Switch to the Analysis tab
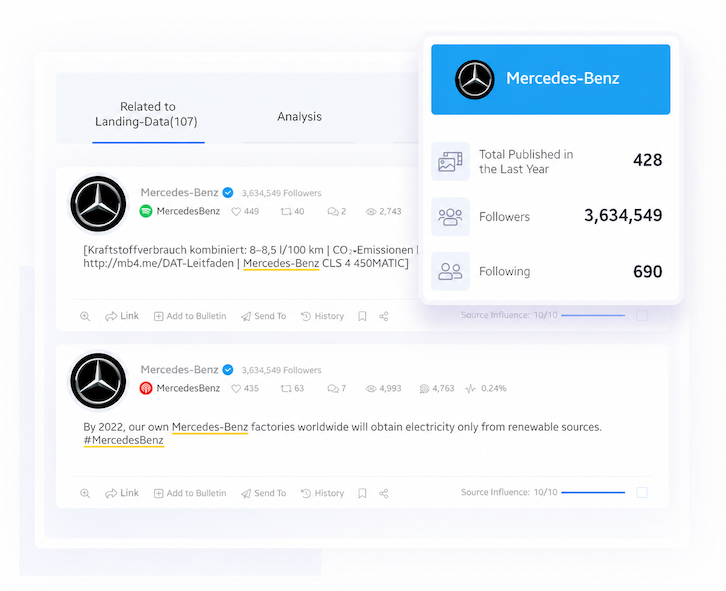The image size is (726, 591). 299,116
